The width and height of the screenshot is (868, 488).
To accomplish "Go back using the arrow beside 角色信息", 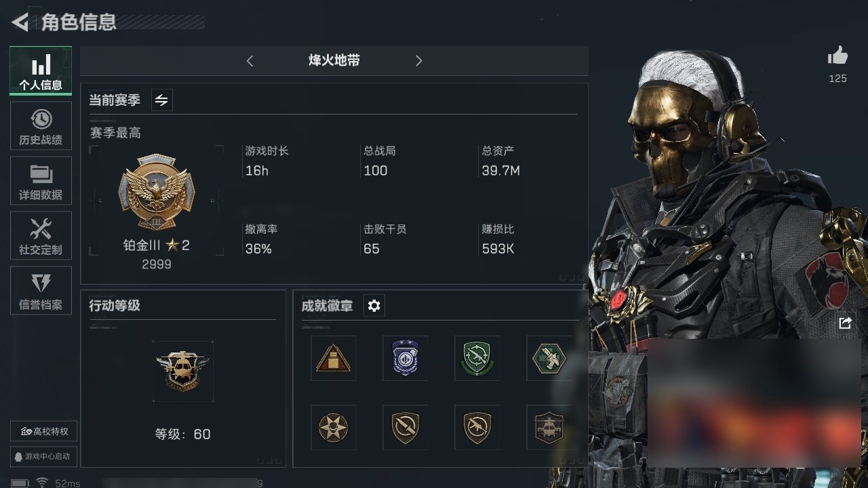I will point(20,22).
